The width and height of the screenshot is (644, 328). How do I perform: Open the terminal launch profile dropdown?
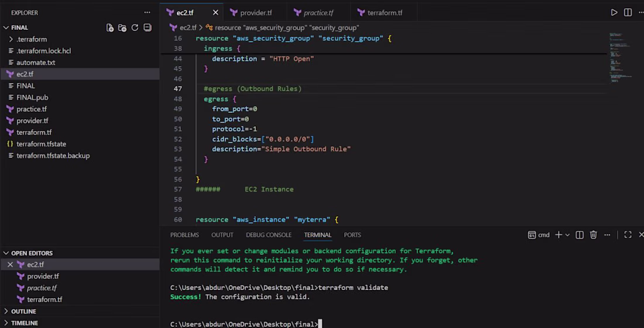(x=568, y=235)
